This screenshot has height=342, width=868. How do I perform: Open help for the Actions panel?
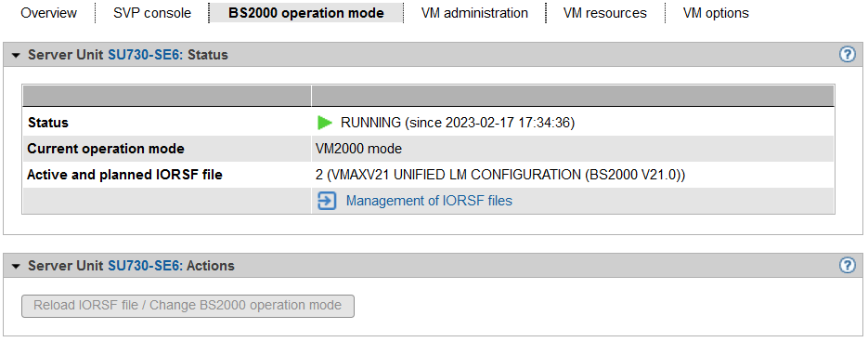point(847,266)
